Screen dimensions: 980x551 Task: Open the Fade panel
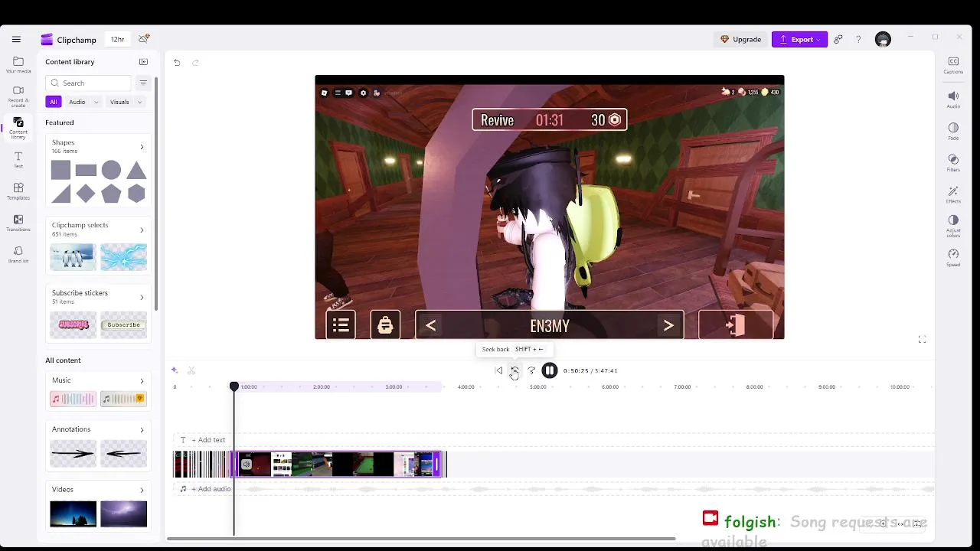(953, 131)
